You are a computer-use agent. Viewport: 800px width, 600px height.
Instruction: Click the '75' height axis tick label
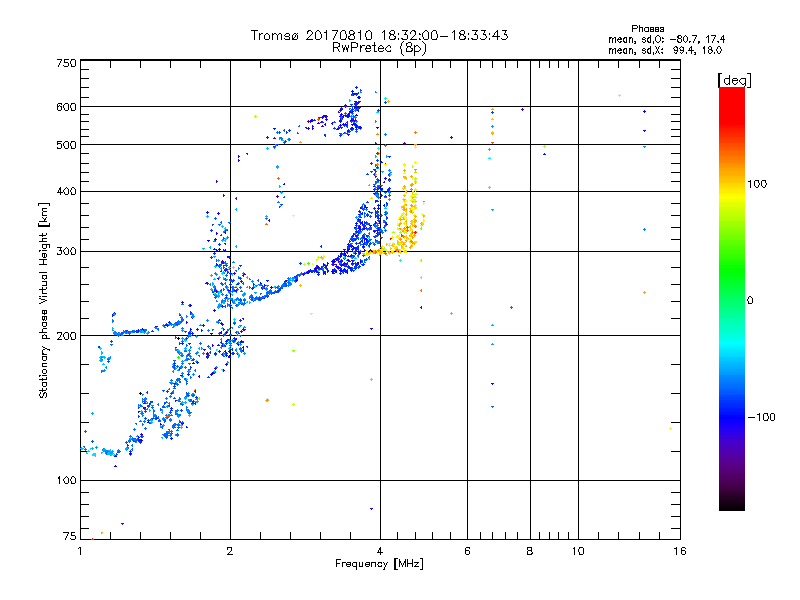click(x=70, y=536)
